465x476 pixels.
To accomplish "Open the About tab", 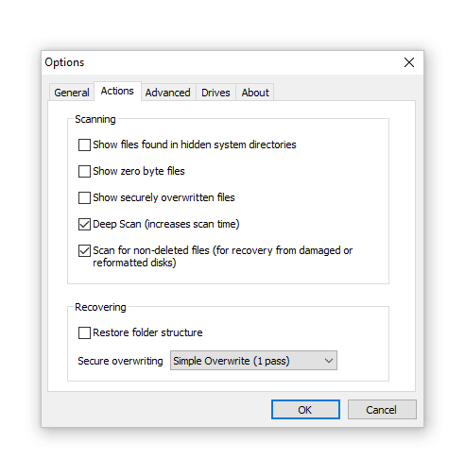I will pyautogui.click(x=255, y=93).
